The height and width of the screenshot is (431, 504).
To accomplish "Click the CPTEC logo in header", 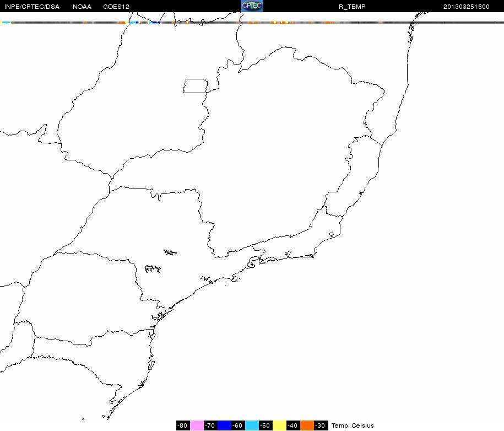I will pyautogui.click(x=252, y=6).
